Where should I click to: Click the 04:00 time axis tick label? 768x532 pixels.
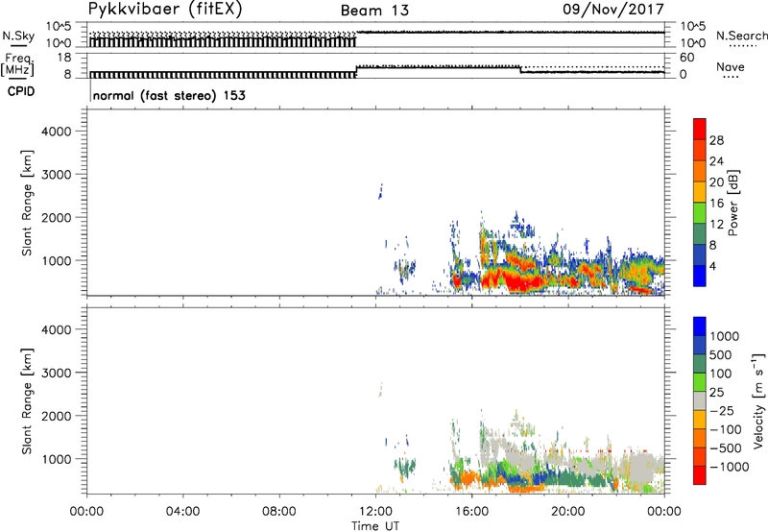(x=182, y=512)
